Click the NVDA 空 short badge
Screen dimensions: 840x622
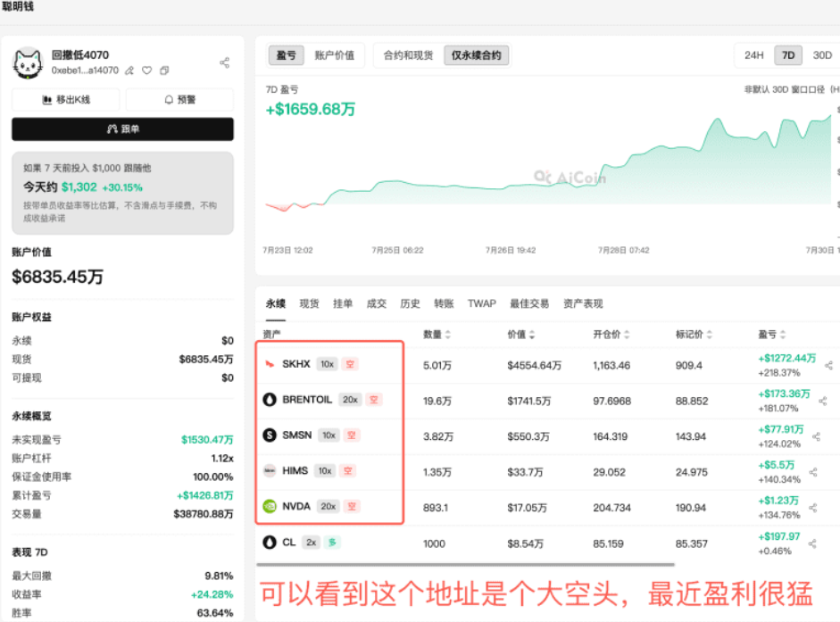click(352, 506)
